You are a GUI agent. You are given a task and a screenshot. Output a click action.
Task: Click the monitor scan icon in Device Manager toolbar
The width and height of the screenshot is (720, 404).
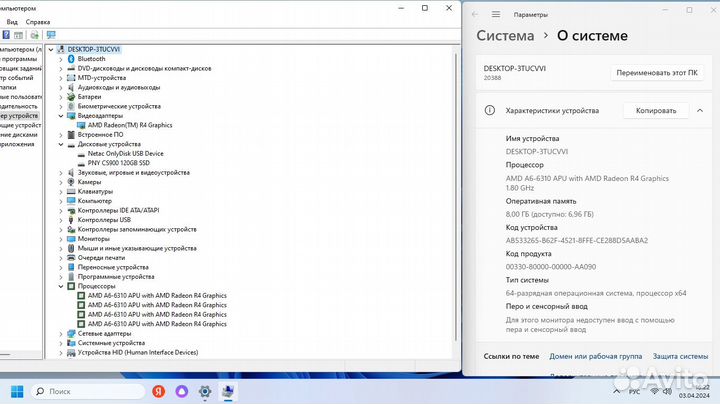51,35
